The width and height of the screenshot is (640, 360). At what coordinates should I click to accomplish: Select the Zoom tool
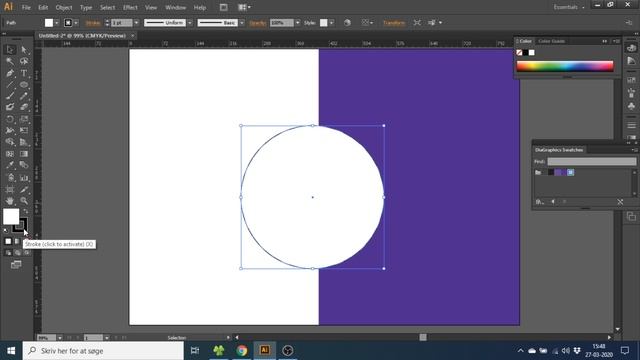24,201
